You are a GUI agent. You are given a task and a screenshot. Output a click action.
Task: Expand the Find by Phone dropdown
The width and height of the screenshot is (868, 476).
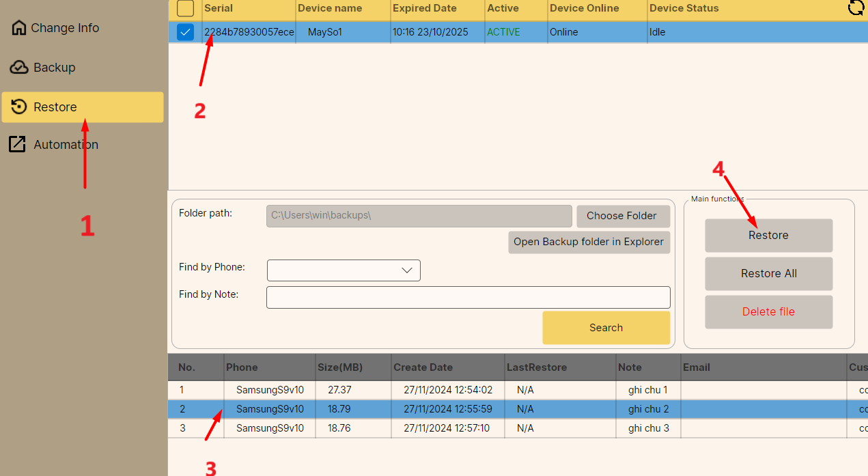pos(407,270)
